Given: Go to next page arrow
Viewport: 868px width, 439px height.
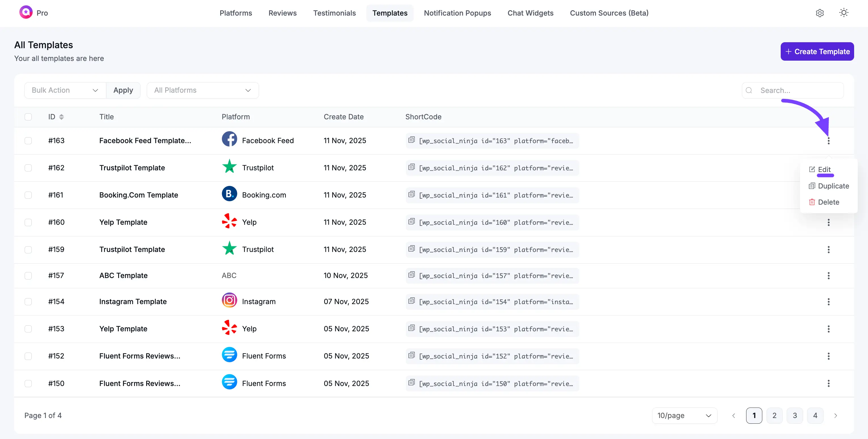Looking at the screenshot, I should [835, 415].
